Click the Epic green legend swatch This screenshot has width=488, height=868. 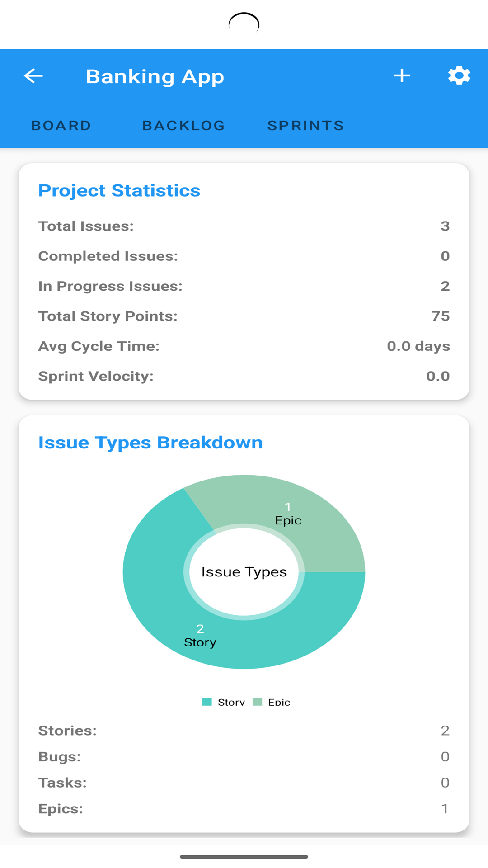pos(257,702)
